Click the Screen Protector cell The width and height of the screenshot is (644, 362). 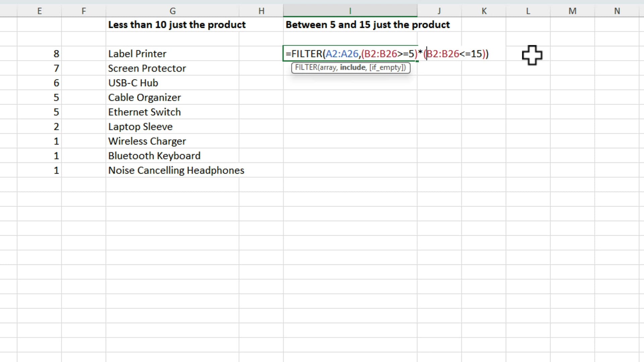coord(172,68)
